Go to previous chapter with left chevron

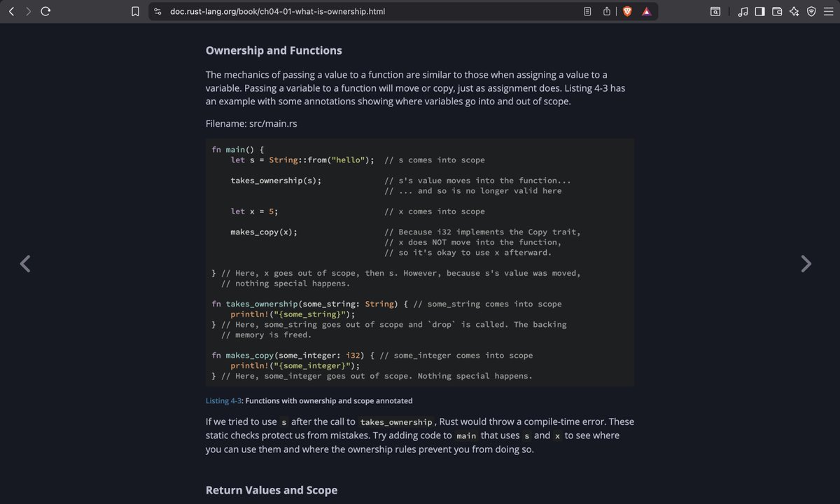25,264
